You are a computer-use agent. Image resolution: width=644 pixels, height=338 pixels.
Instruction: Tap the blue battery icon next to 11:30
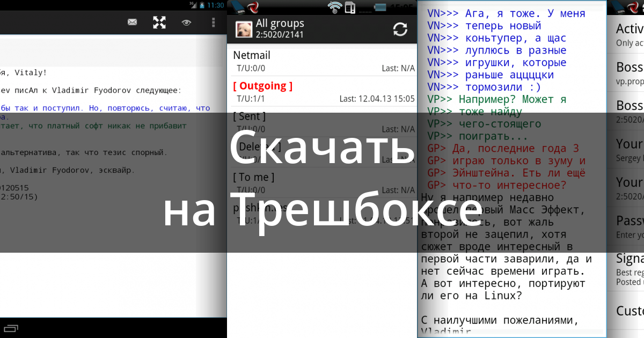pyautogui.click(x=202, y=5)
